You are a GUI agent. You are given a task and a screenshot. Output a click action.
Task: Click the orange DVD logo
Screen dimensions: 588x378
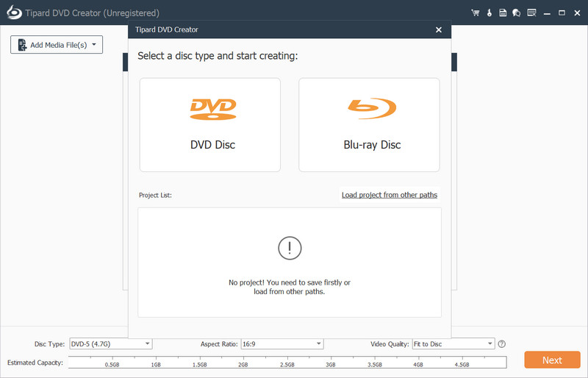pyautogui.click(x=213, y=109)
